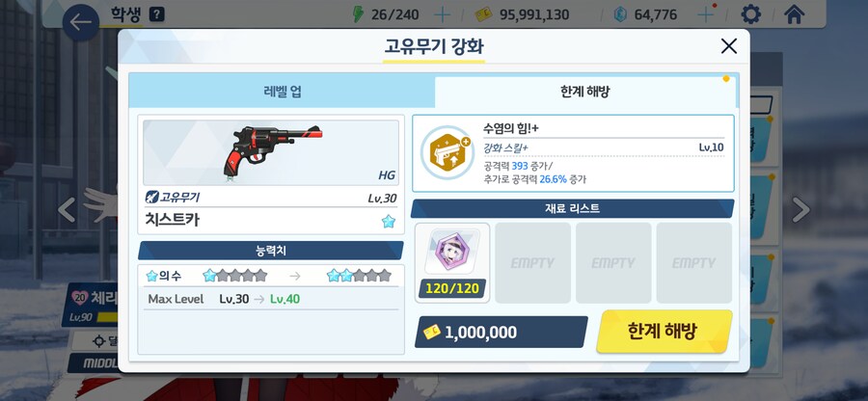Click the 1,000,000 credit cost field

[x=501, y=332]
